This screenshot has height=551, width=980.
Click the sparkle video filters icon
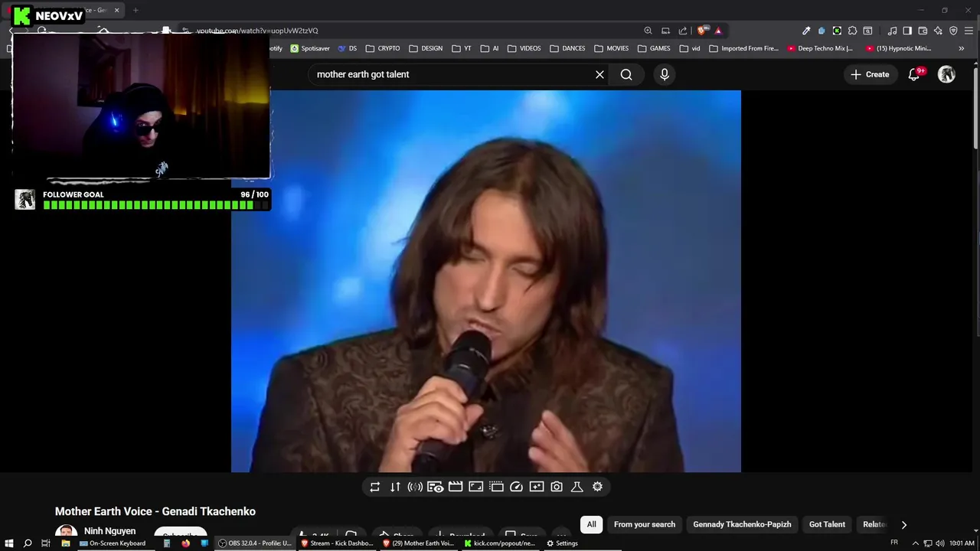[x=537, y=487]
